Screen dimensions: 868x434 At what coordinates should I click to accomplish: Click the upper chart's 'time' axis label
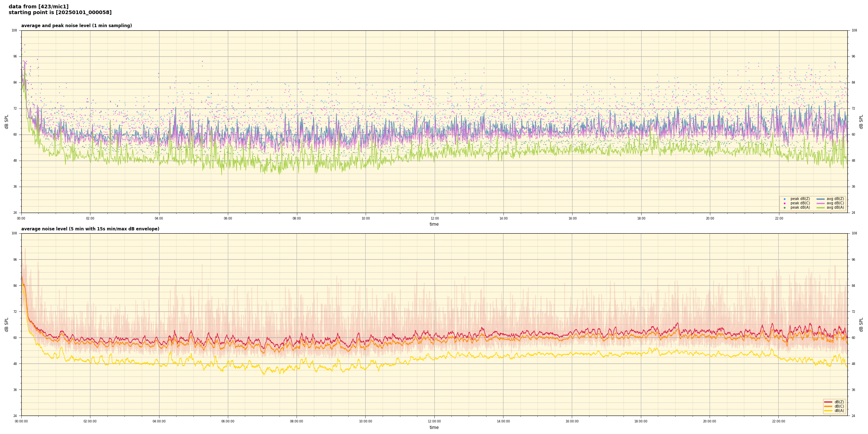[x=434, y=224]
